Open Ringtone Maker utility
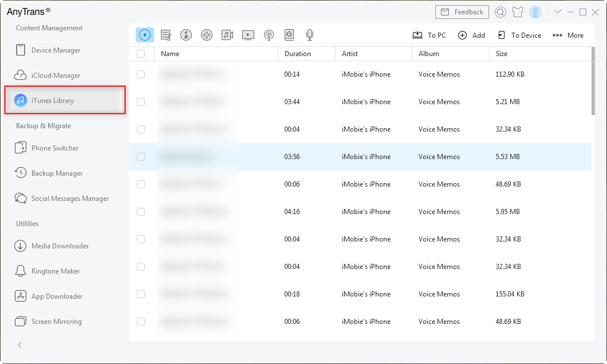The width and height of the screenshot is (607, 364). point(47,271)
